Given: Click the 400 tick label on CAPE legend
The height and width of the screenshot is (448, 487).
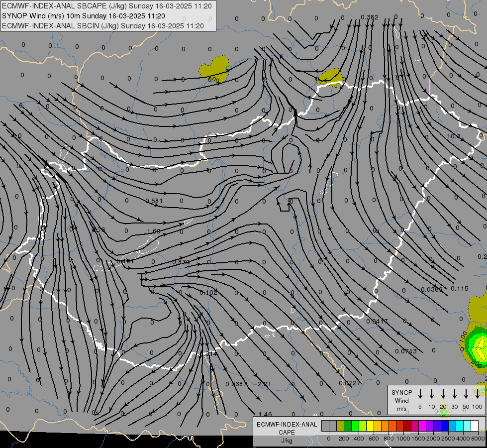Looking at the screenshot, I should (359, 439).
